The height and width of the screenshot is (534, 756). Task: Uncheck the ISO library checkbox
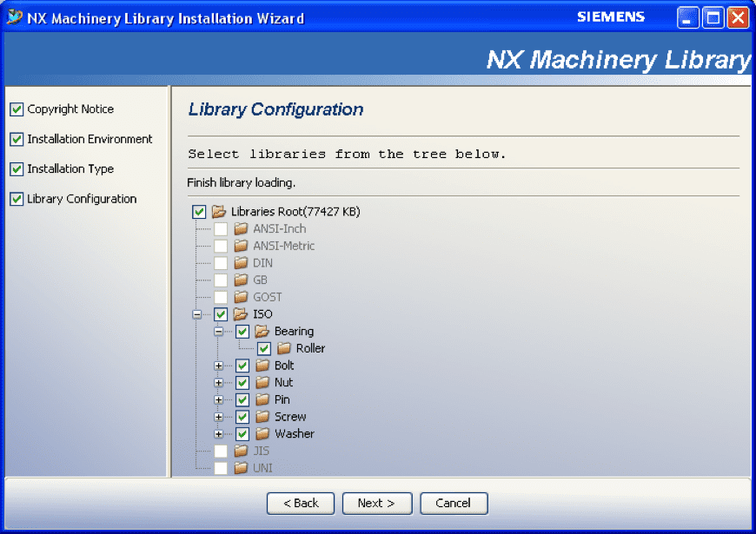click(x=221, y=314)
